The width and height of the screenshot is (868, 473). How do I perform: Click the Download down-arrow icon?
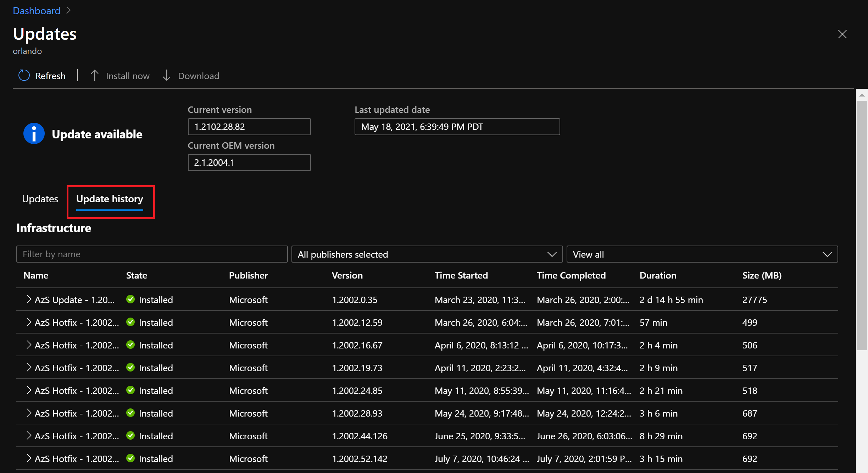[x=167, y=76]
